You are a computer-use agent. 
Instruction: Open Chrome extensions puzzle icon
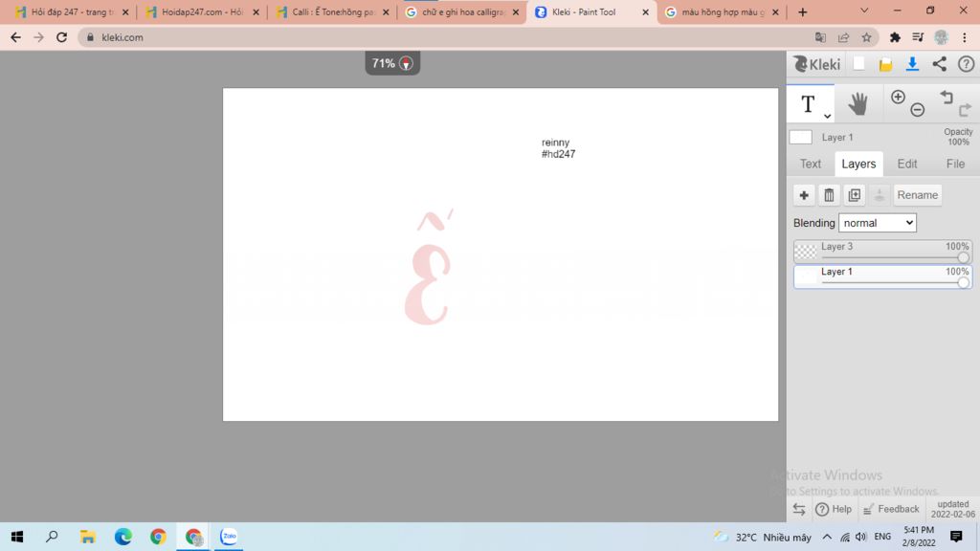click(895, 37)
